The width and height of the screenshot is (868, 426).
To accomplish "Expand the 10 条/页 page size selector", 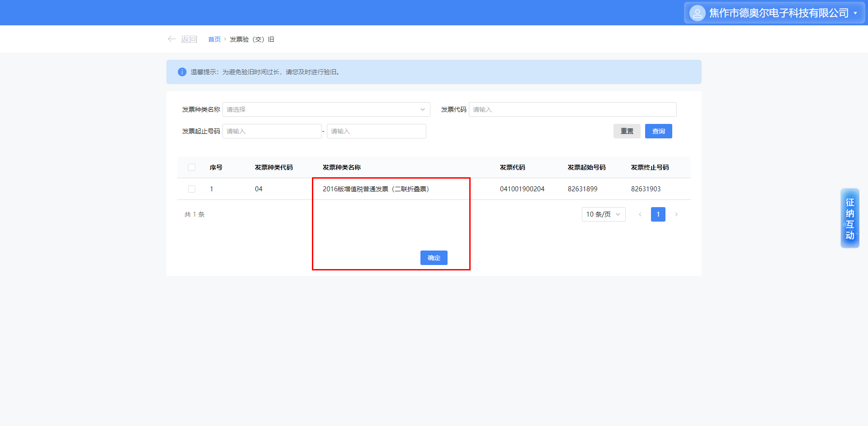I will (603, 214).
